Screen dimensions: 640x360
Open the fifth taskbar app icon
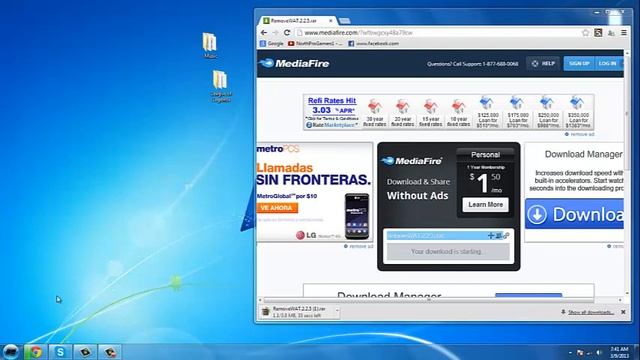click(110, 352)
